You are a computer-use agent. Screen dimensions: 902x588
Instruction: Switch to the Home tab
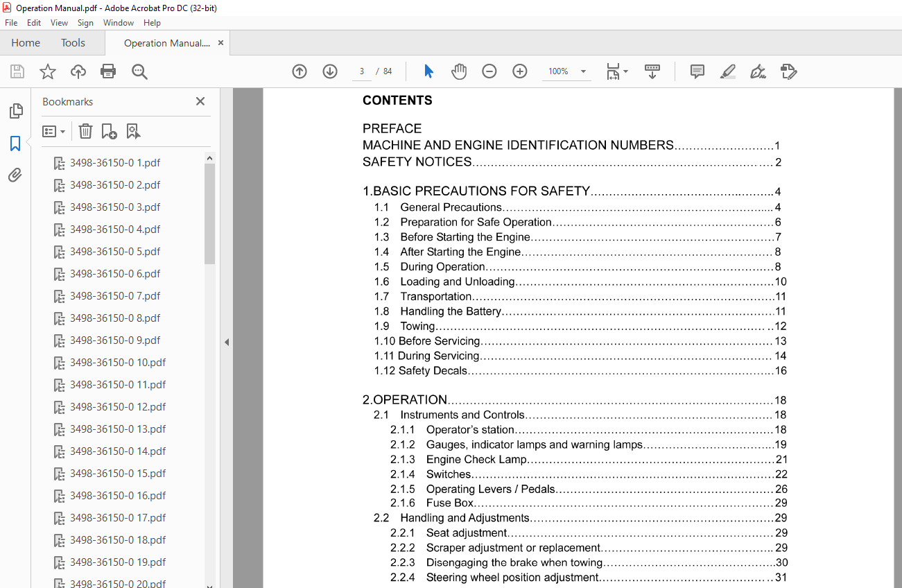tap(26, 43)
